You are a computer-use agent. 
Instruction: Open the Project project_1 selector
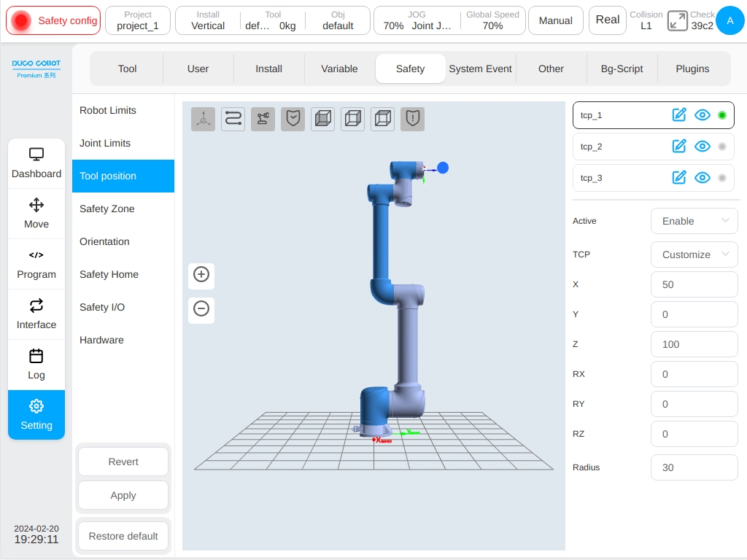[x=138, y=20]
